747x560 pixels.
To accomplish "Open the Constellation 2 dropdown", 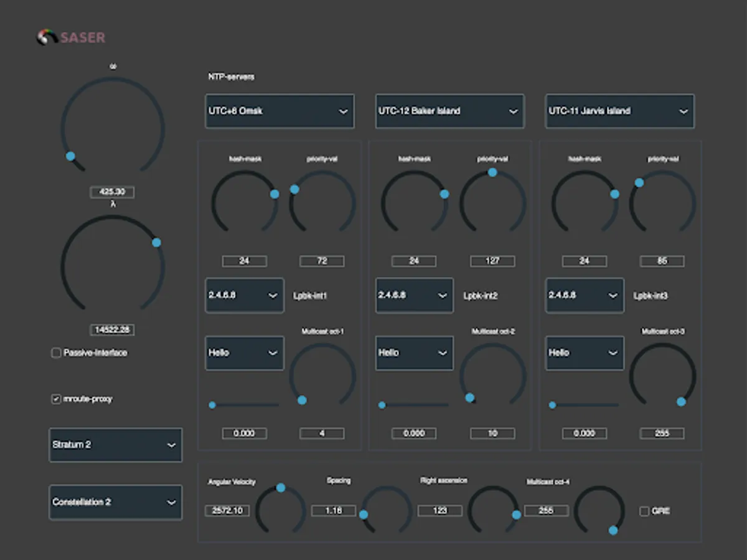I will (x=116, y=502).
